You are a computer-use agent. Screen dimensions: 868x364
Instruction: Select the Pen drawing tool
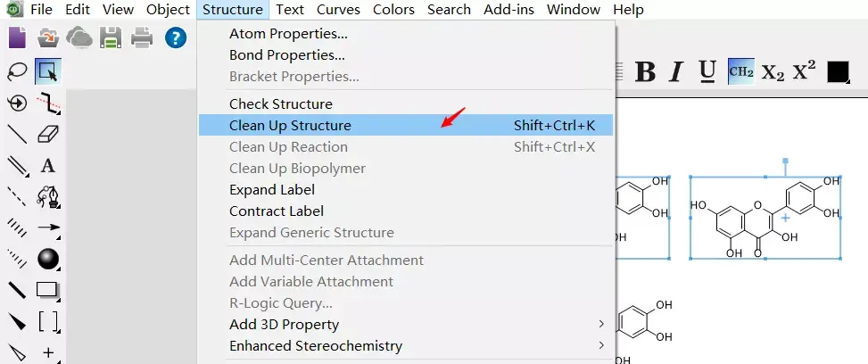tap(47, 195)
